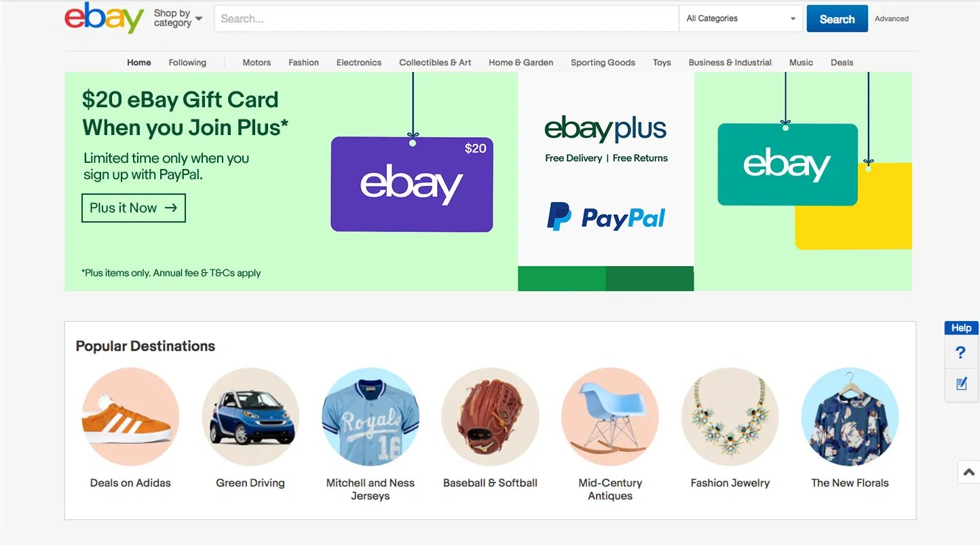Open the Electronics menu item
The height and width of the screenshot is (545, 980).
pos(359,62)
